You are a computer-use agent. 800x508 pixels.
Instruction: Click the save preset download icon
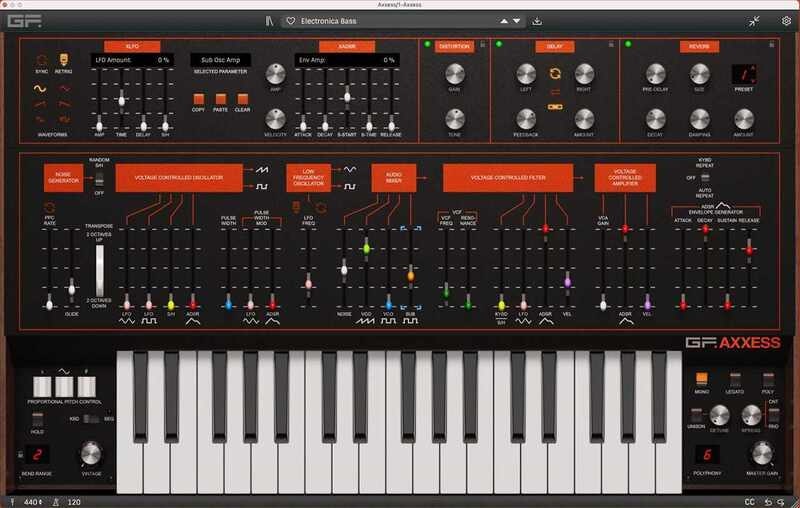click(x=537, y=20)
